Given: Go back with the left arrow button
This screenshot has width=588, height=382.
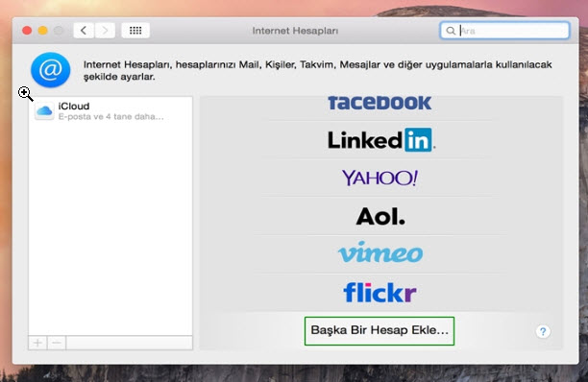Looking at the screenshot, I should pos(84,31).
